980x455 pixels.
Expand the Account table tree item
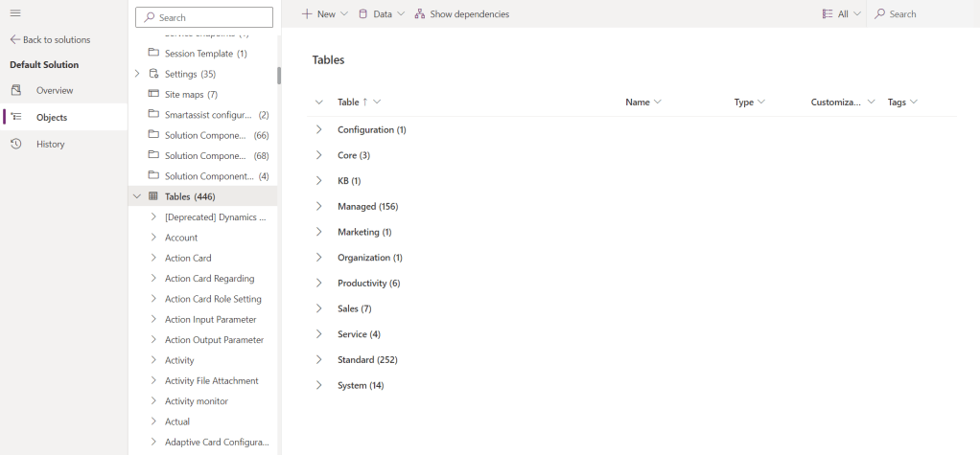[x=153, y=238]
